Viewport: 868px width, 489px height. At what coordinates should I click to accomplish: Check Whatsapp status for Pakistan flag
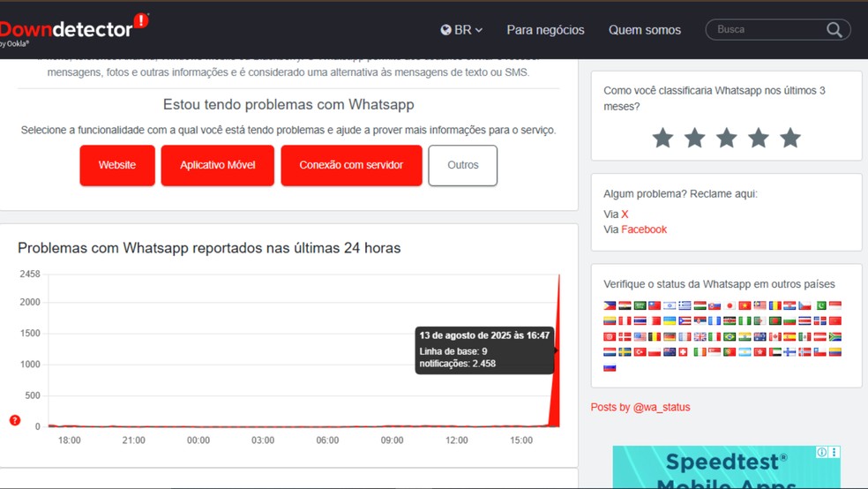(821, 305)
